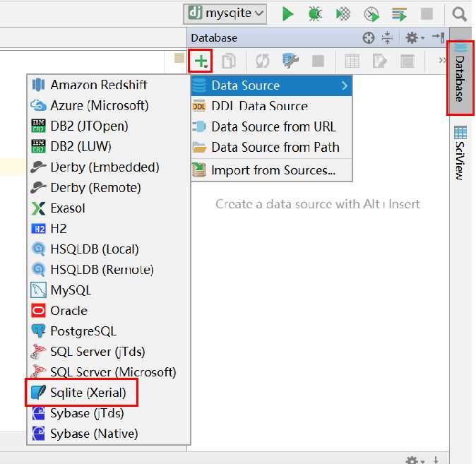Screen dimensions: 476x464
Task: Select H2 data source
Action: click(x=108, y=229)
